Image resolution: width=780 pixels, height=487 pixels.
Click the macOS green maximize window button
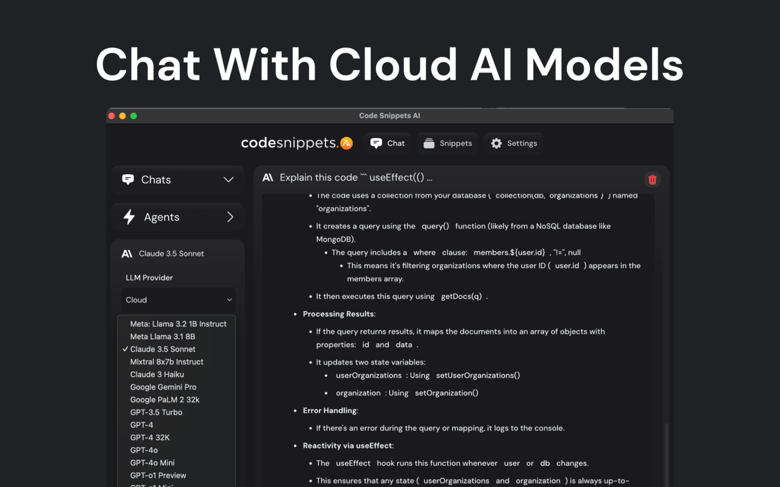point(134,116)
